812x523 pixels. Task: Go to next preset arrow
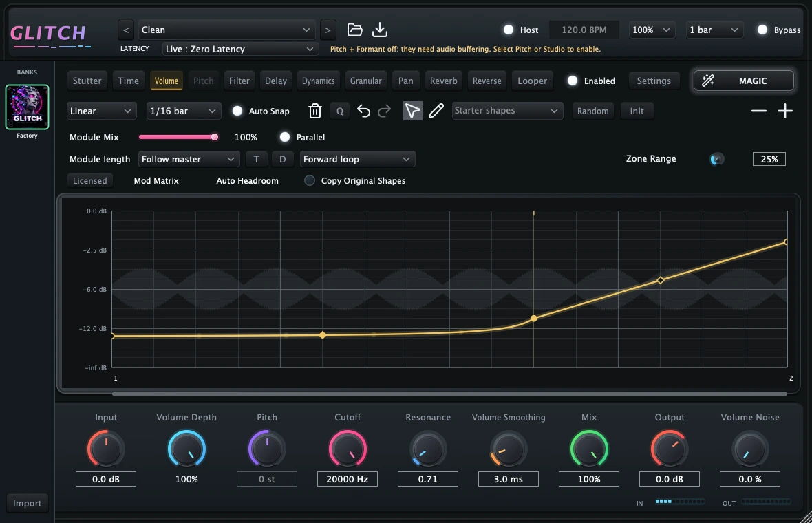pyautogui.click(x=328, y=30)
